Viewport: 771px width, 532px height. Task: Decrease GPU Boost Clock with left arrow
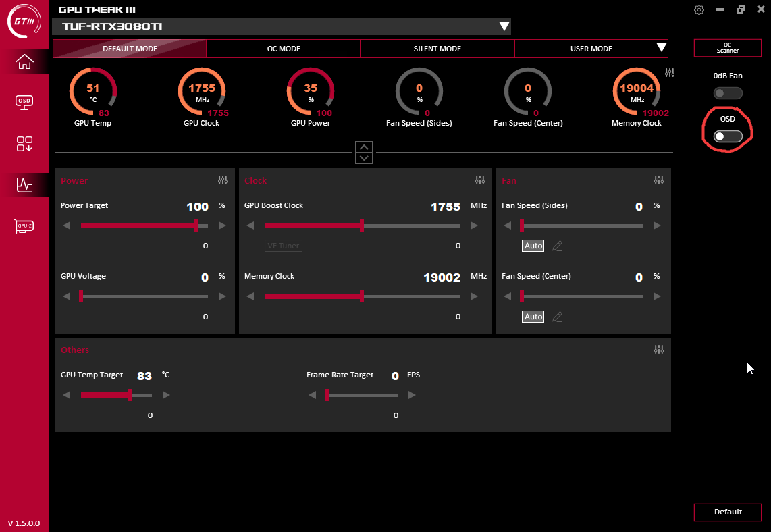click(250, 225)
